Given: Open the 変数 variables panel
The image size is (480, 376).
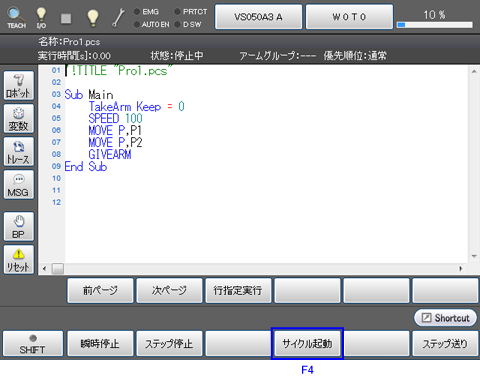Looking at the screenshot, I should tap(19, 118).
